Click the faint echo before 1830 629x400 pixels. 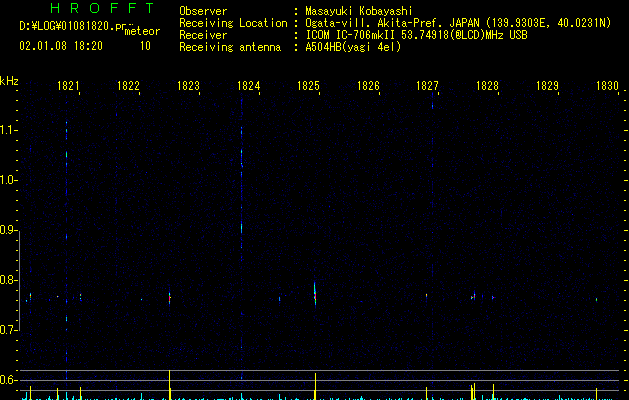[597, 299]
